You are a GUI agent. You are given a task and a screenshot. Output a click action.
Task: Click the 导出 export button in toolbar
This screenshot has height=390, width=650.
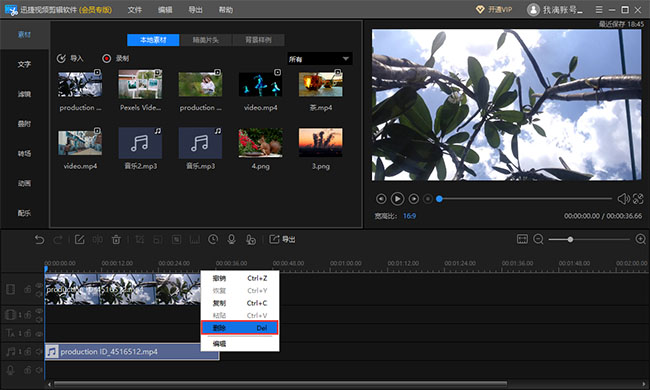[x=282, y=240]
